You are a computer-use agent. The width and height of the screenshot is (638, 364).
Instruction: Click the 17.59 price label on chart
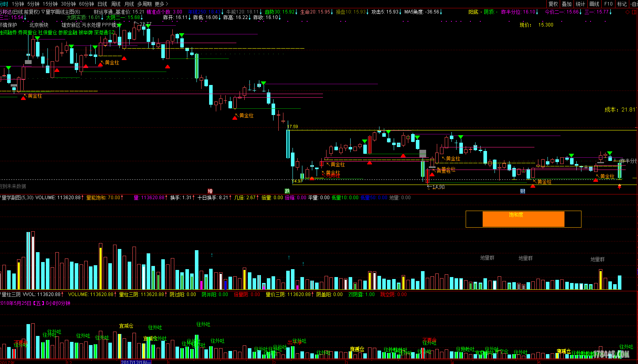coord(293,126)
